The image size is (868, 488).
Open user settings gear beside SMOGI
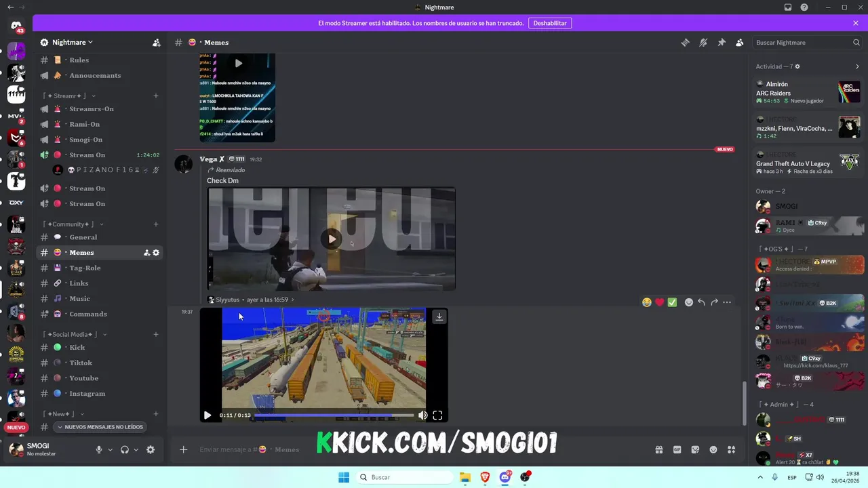151,449
